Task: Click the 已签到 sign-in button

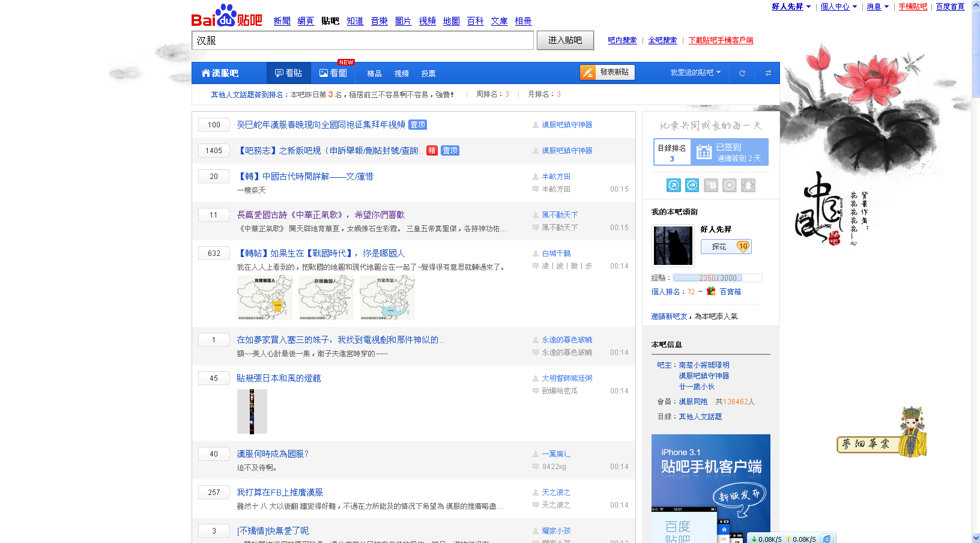Action: (730, 152)
